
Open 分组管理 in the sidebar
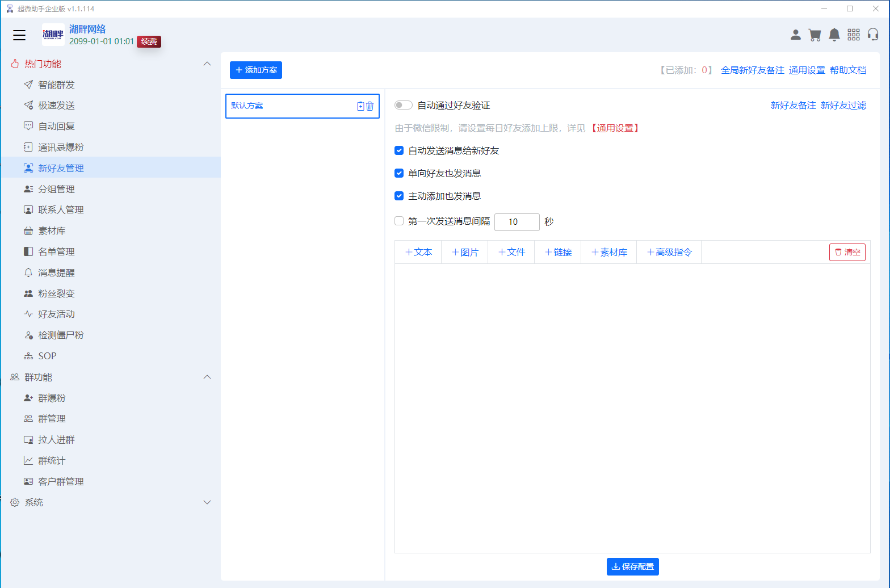pyautogui.click(x=56, y=190)
